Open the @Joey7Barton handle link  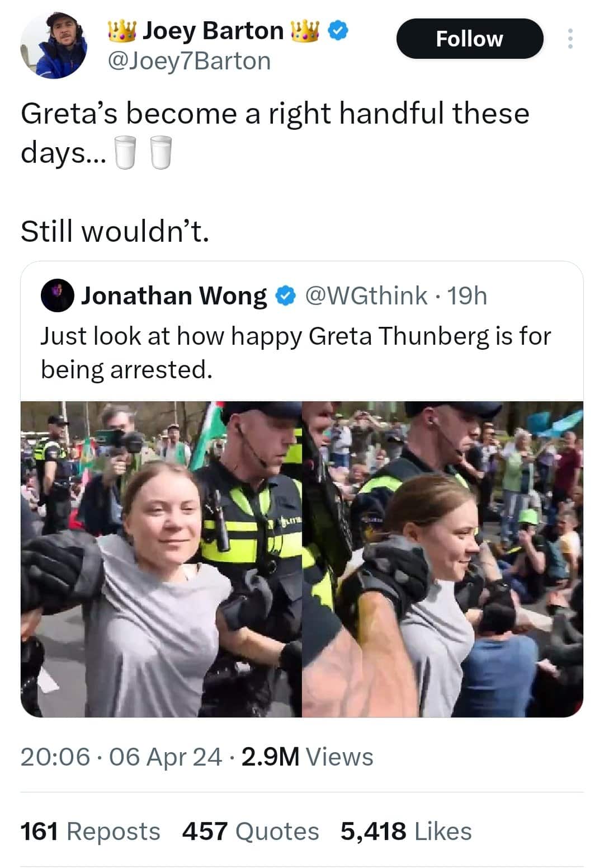point(188,61)
